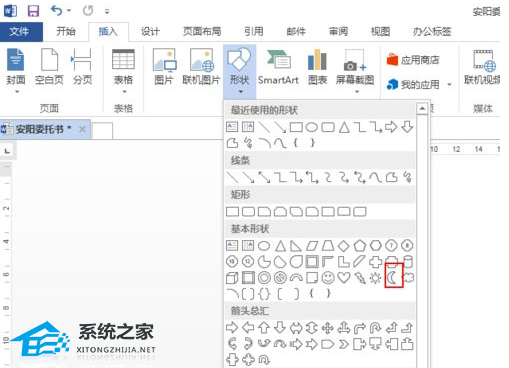Pick the right arrow in recent shapes
This screenshot has width=509, height=368.
click(391, 127)
